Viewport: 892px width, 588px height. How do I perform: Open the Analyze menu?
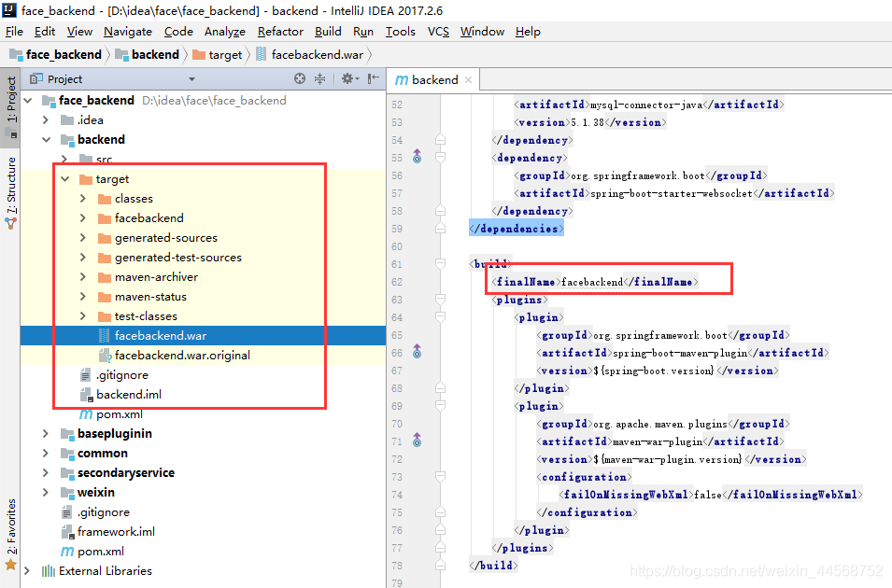coord(225,32)
